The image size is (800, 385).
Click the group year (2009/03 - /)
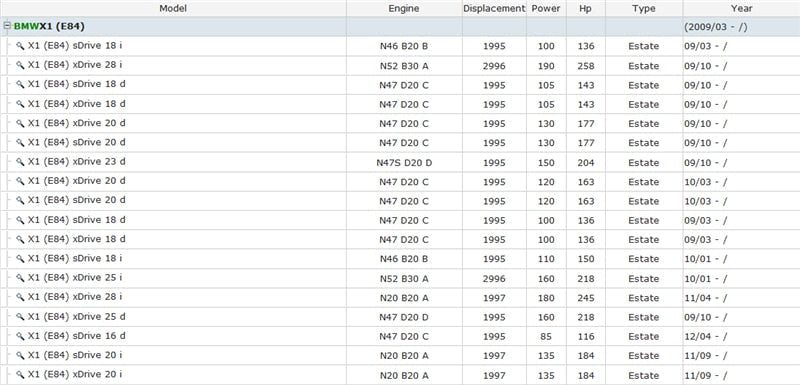(716, 27)
